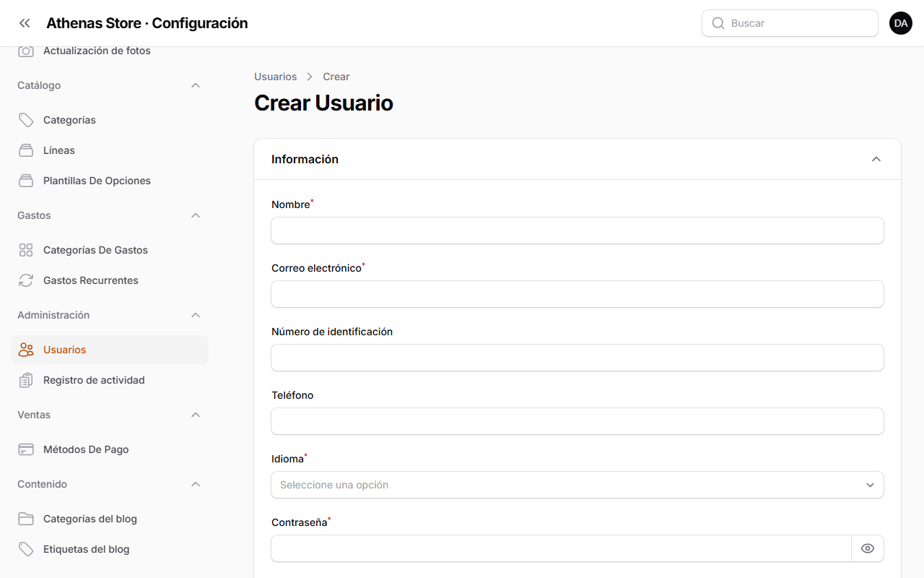
Task: Collapse the Información section
Action: click(x=876, y=159)
